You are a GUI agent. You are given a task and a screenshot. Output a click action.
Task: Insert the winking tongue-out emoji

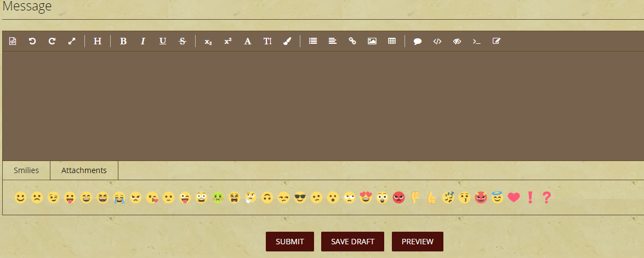click(185, 198)
